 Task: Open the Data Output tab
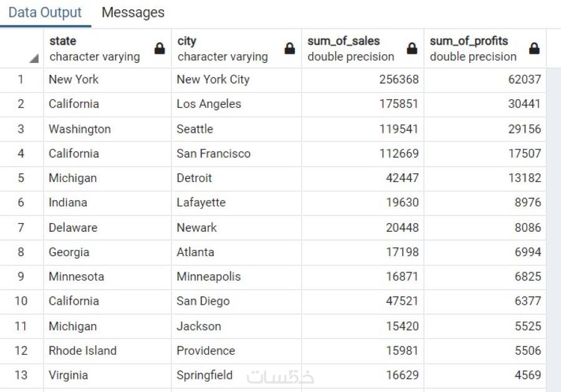click(x=45, y=12)
